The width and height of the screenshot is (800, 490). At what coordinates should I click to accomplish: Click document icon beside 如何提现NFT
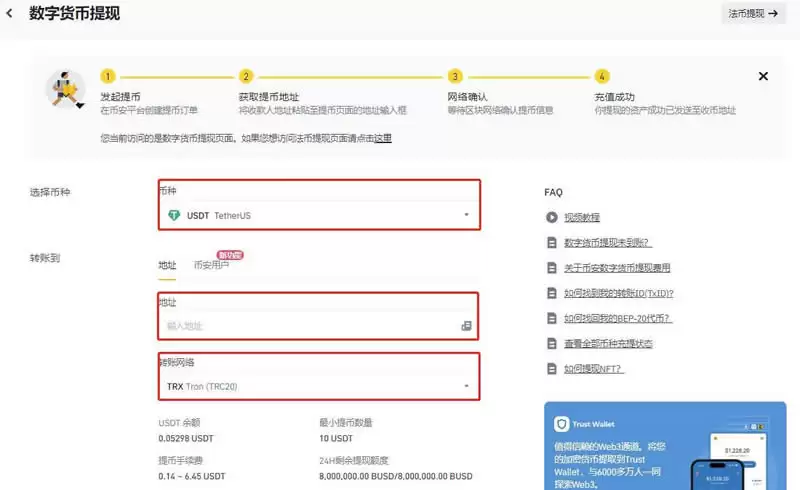(552, 369)
